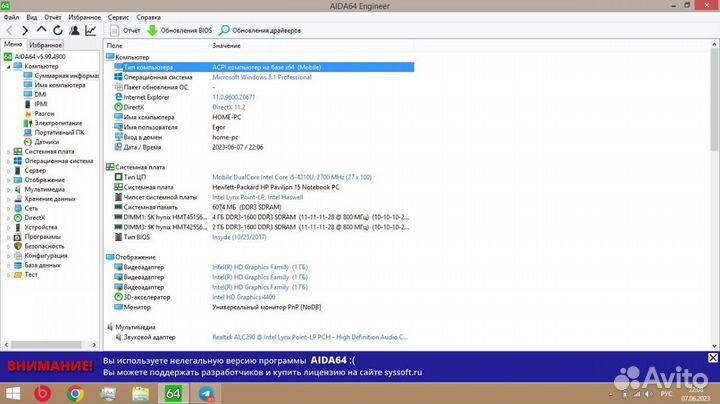Select the IPMI tree item

[36, 104]
